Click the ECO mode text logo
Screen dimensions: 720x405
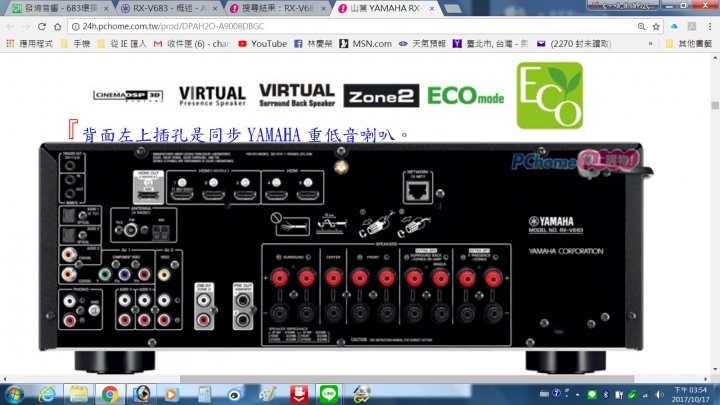(x=466, y=96)
